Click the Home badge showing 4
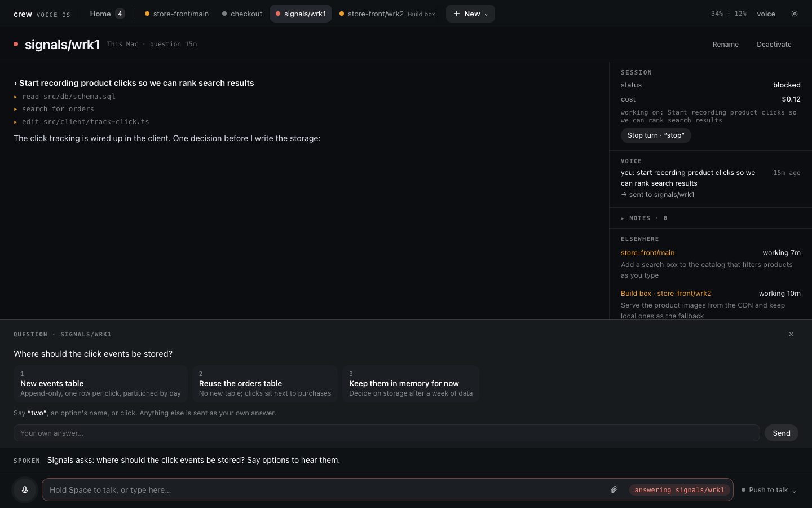Viewport: 812px width, 508px height. click(120, 14)
